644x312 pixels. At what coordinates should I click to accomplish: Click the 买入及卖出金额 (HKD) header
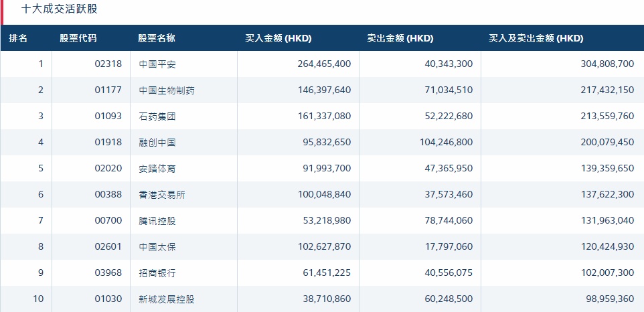(x=536, y=38)
